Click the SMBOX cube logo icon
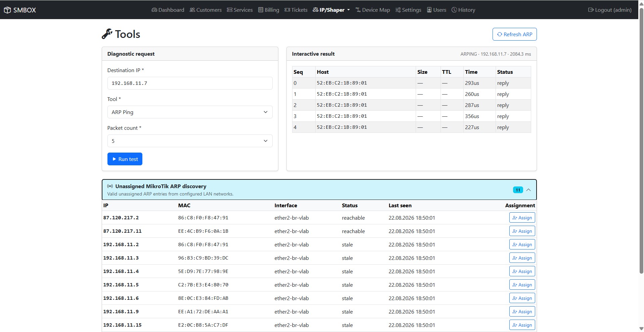644x332 pixels. tap(7, 10)
